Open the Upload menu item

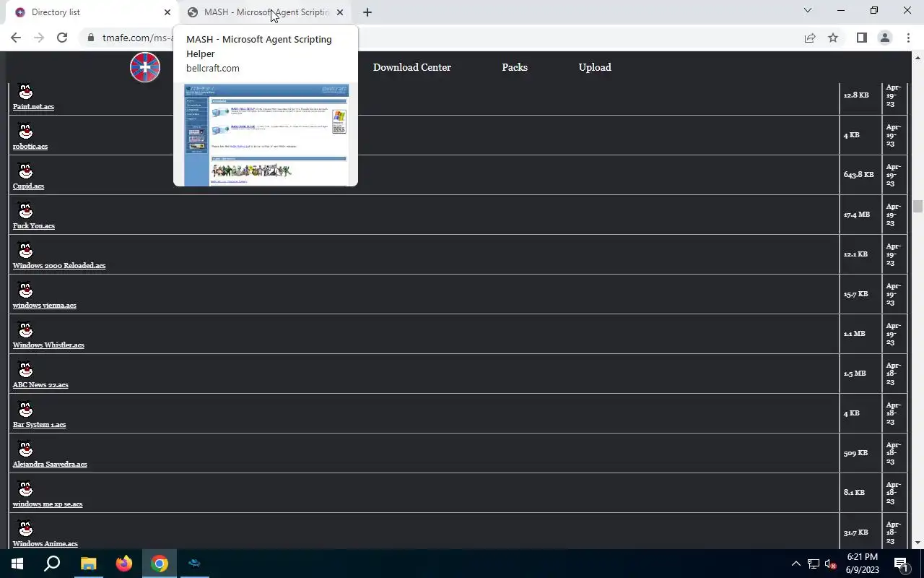coord(595,67)
